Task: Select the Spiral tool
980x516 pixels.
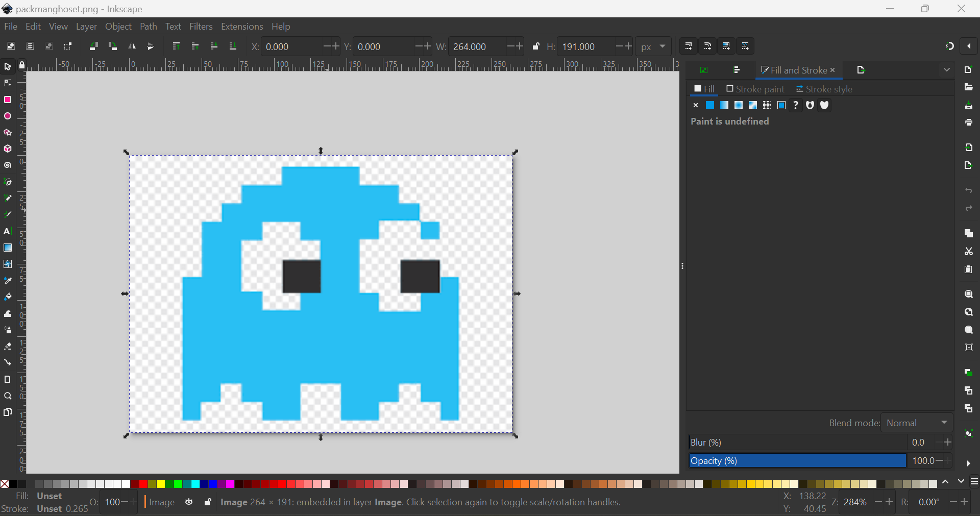Action: coord(8,165)
